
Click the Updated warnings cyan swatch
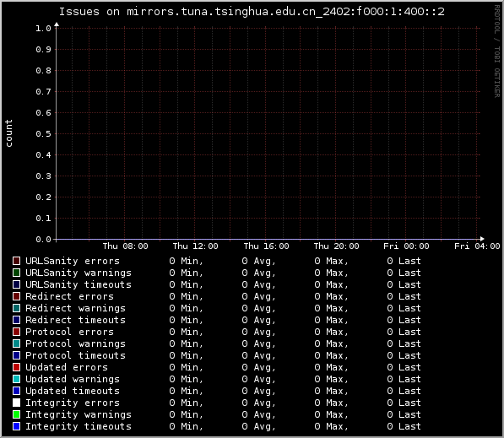[16, 379]
